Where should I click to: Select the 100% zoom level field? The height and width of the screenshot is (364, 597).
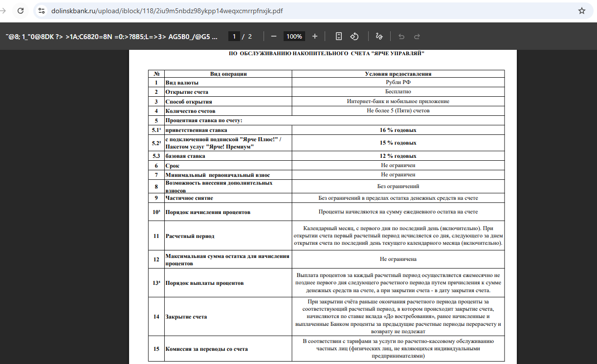coord(294,36)
